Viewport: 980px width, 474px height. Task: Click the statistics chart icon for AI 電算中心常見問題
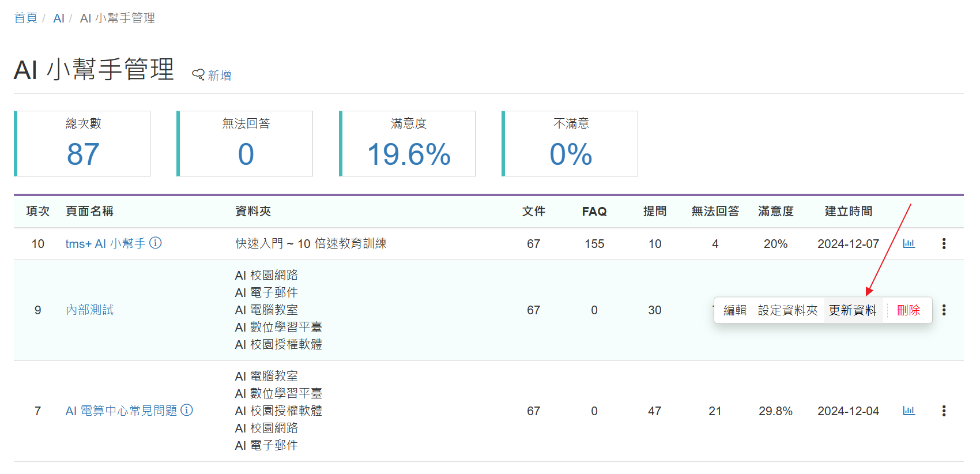(909, 411)
